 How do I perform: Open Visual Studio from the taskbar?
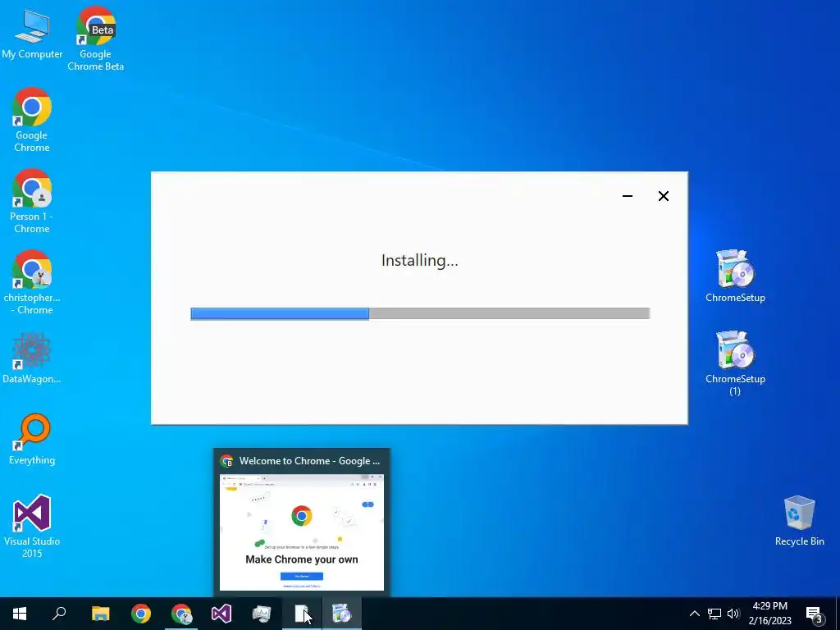click(x=221, y=614)
